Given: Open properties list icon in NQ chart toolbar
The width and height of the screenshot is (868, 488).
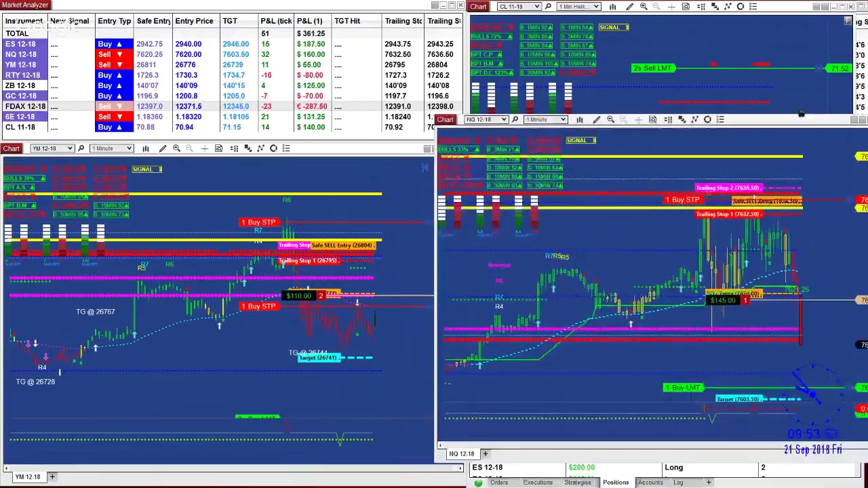Looking at the screenshot, I should click(720, 120).
